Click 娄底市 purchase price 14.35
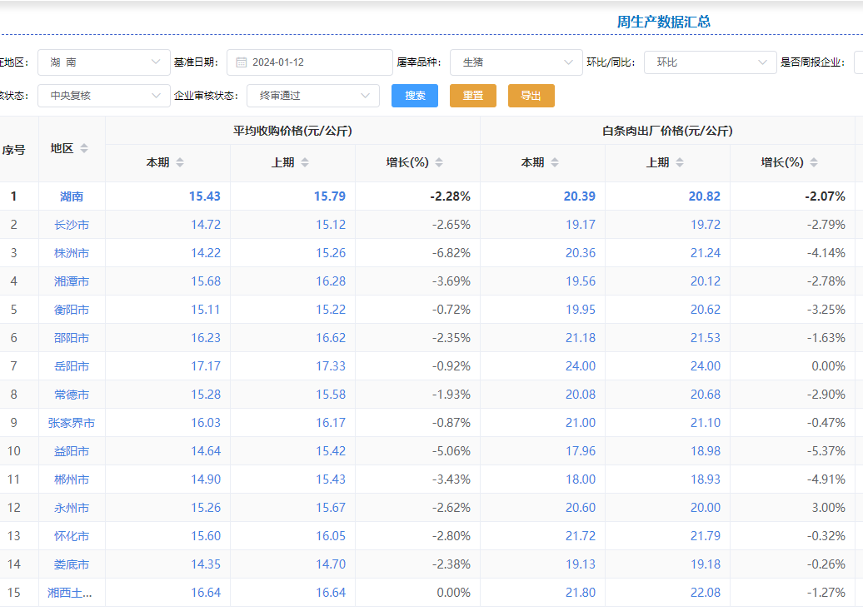The height and width of the screenshot is (616, 863). pyautogui.click(x=206, y=565)
